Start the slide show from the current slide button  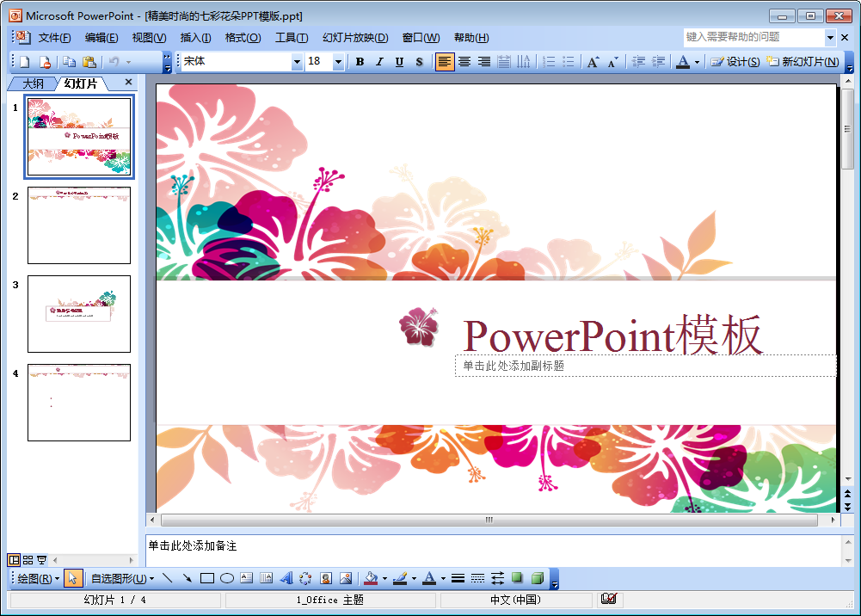coord(41,560)
